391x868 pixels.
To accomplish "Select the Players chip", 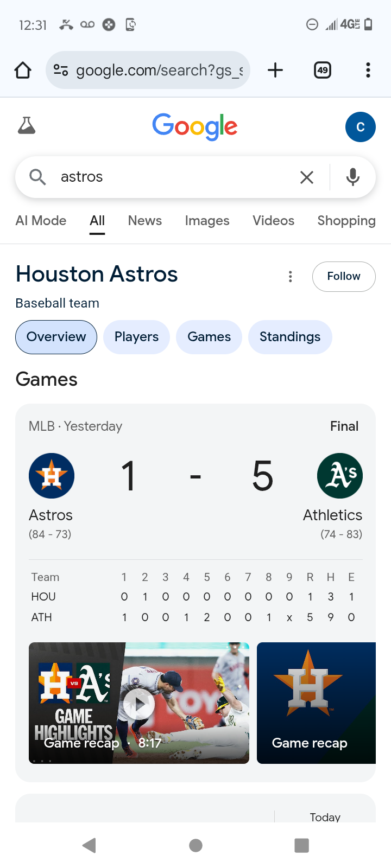I will (x=136, y=337).
